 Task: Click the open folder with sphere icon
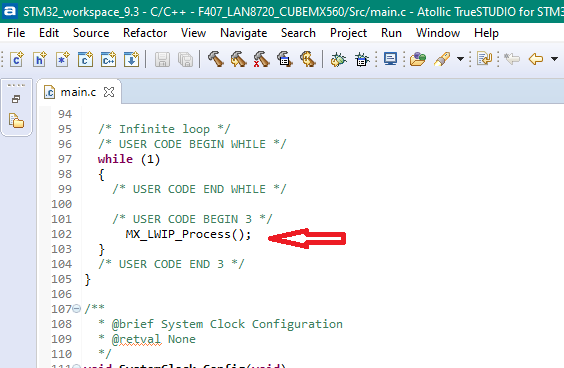click(418, 59)
